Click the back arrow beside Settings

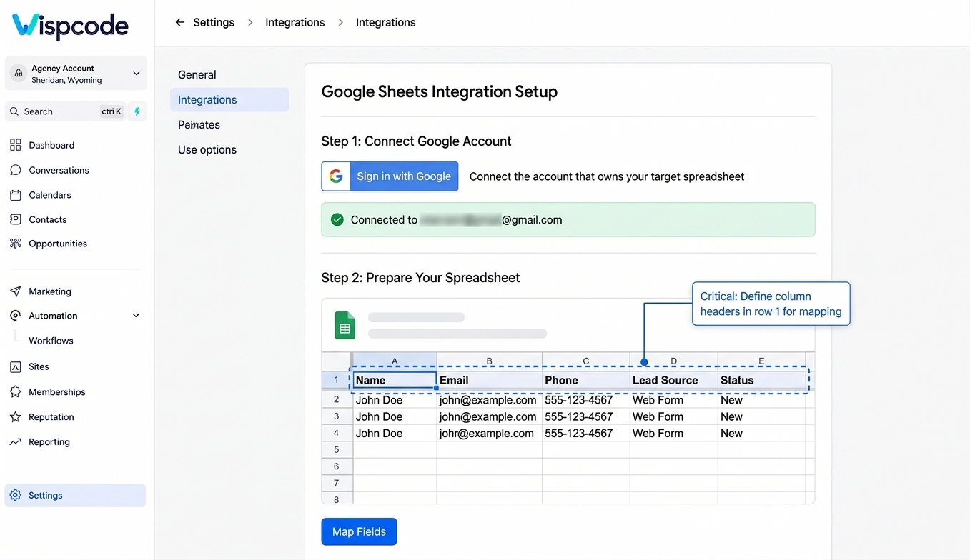point(180,22)
